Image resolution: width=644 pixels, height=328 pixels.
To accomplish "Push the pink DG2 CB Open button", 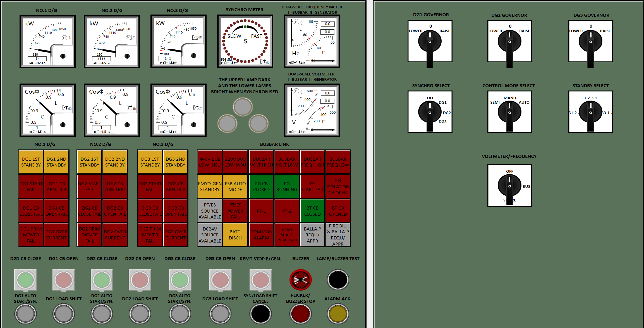I will point(140,280).
